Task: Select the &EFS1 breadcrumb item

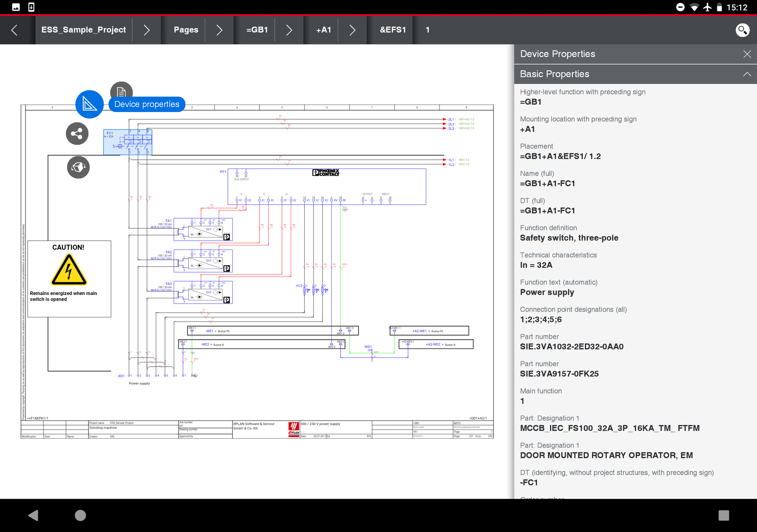Action: click(x=393, y=30)
